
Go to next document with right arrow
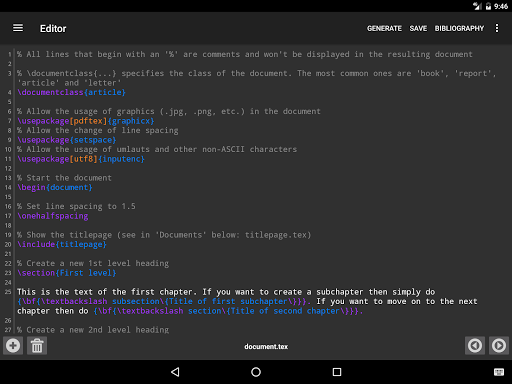[499, 345]
